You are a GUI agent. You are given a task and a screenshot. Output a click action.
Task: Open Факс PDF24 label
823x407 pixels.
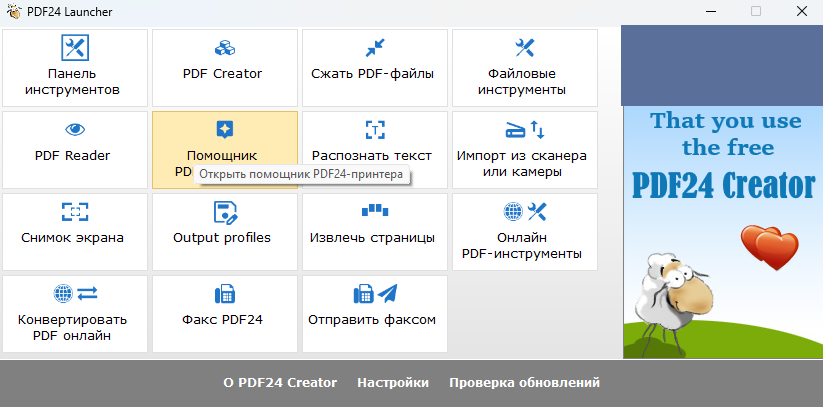click(x=222, y=319)
